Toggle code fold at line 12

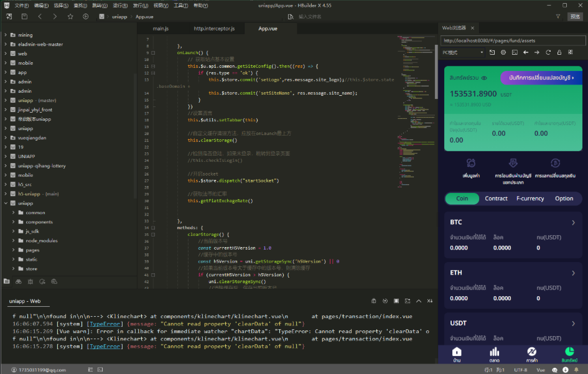153,73
